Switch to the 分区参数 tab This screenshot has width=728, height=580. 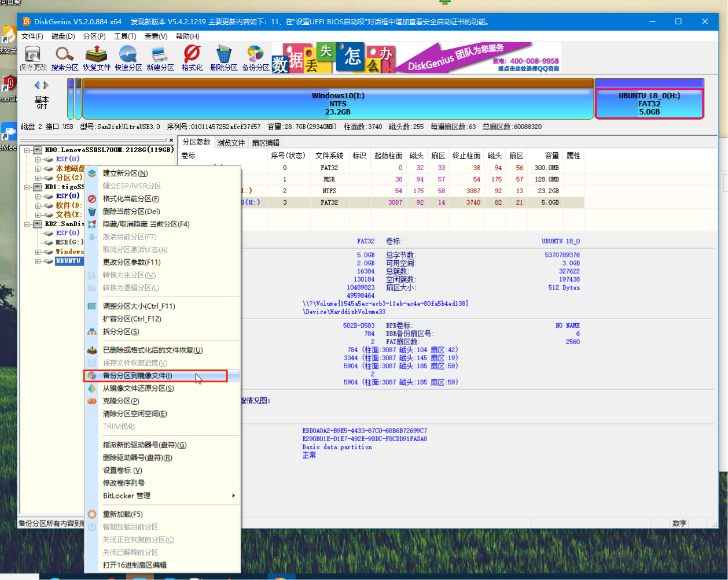197,142
